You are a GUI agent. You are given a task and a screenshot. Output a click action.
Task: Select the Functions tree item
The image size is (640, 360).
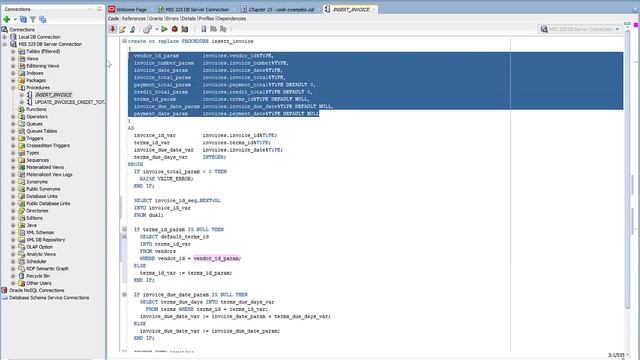point(36,109)
